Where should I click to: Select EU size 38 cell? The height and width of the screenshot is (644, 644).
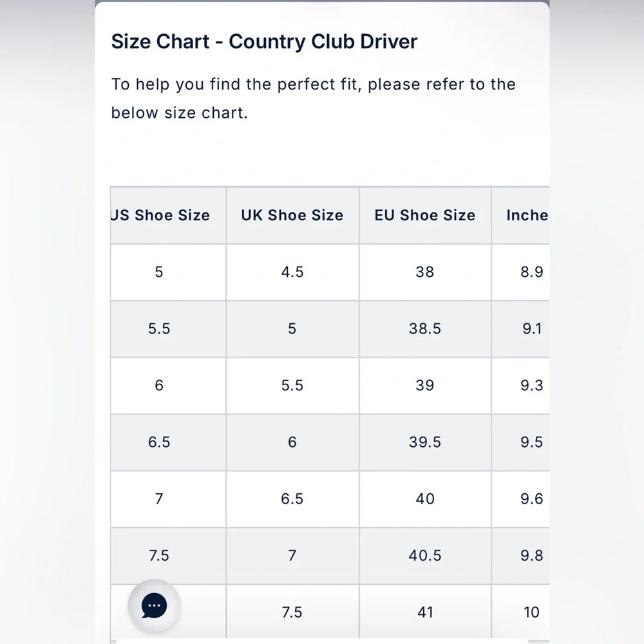pos(425,272)
